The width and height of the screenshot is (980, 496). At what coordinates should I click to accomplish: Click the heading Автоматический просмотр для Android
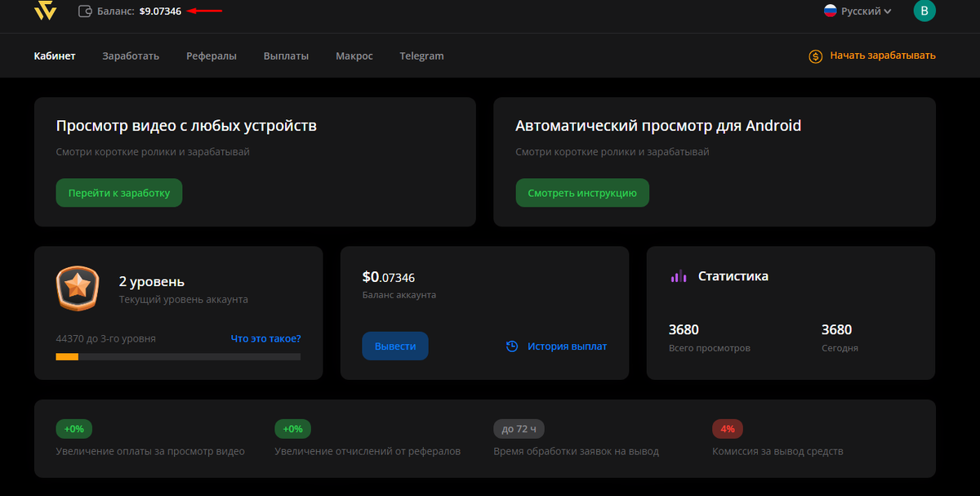(x=658, y=126)
